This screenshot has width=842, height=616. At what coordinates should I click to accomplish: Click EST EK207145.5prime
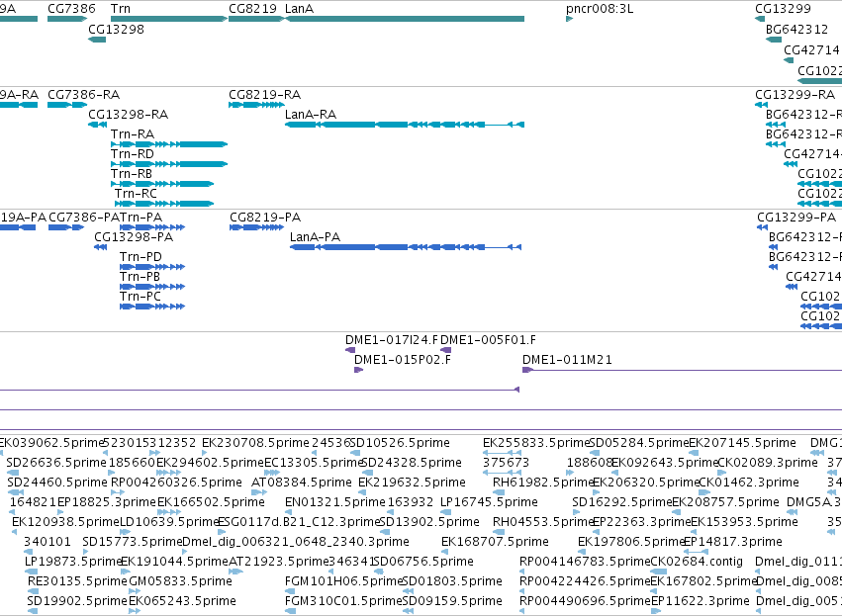click(742, 443)
